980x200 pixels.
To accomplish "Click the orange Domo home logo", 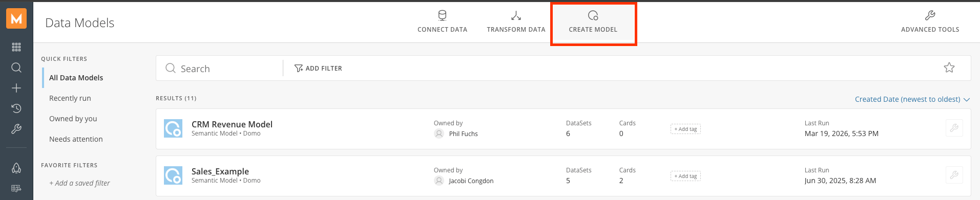I will pos(16,19).
